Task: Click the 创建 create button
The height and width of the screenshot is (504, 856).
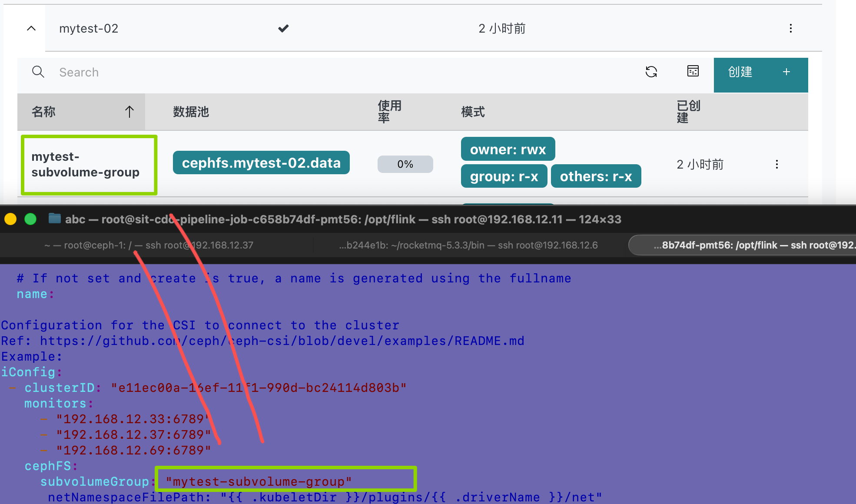Action: 740,72
